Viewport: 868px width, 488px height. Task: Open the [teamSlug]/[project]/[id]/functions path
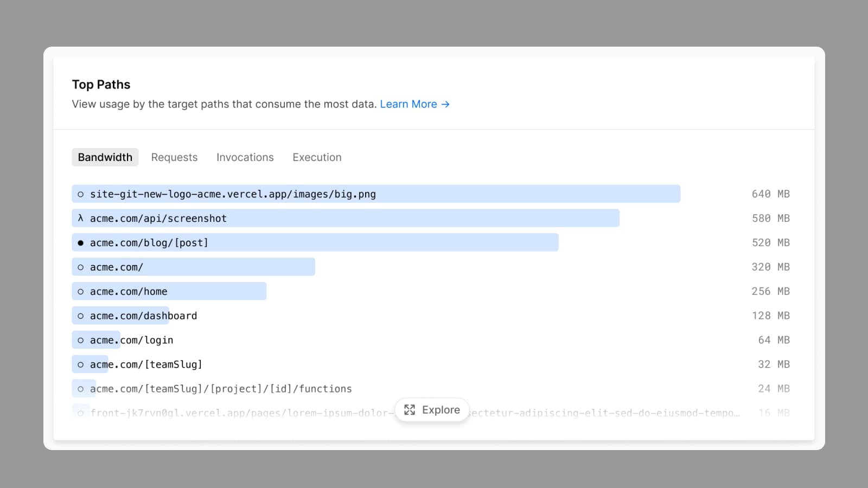[x=221, y=389]
